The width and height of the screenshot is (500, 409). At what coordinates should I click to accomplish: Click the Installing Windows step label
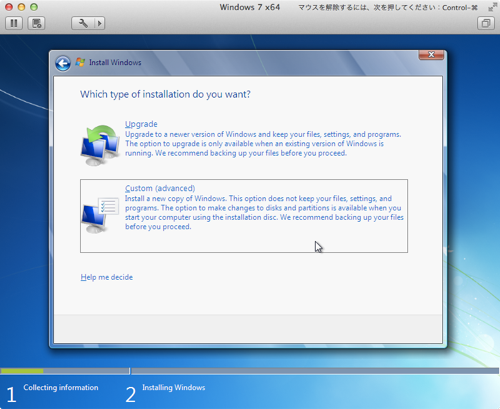pos(174,387)
